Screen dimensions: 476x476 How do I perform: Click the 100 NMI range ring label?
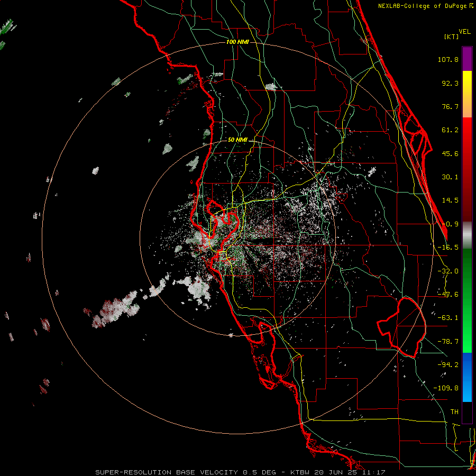(x=237, y=42)
